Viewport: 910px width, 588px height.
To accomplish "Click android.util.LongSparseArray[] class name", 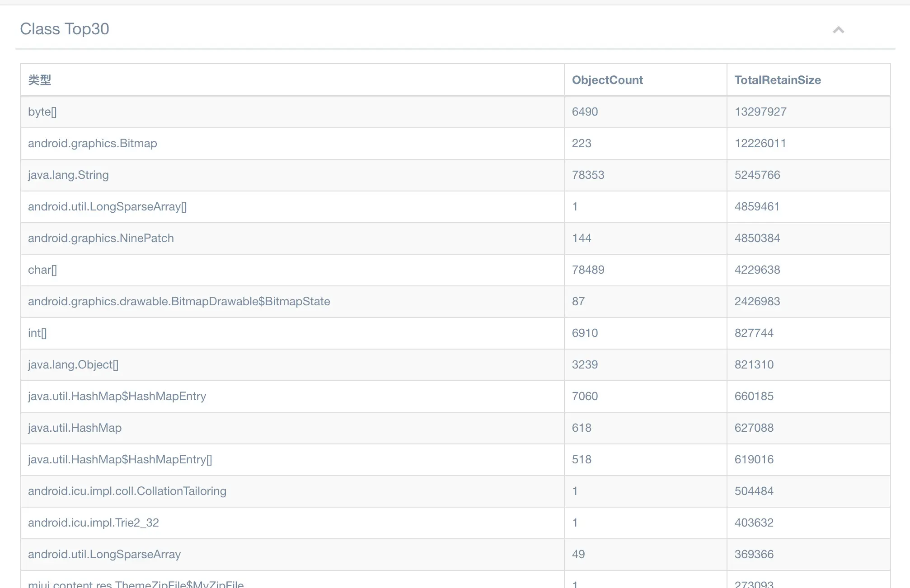I will [x=107, y=206].
